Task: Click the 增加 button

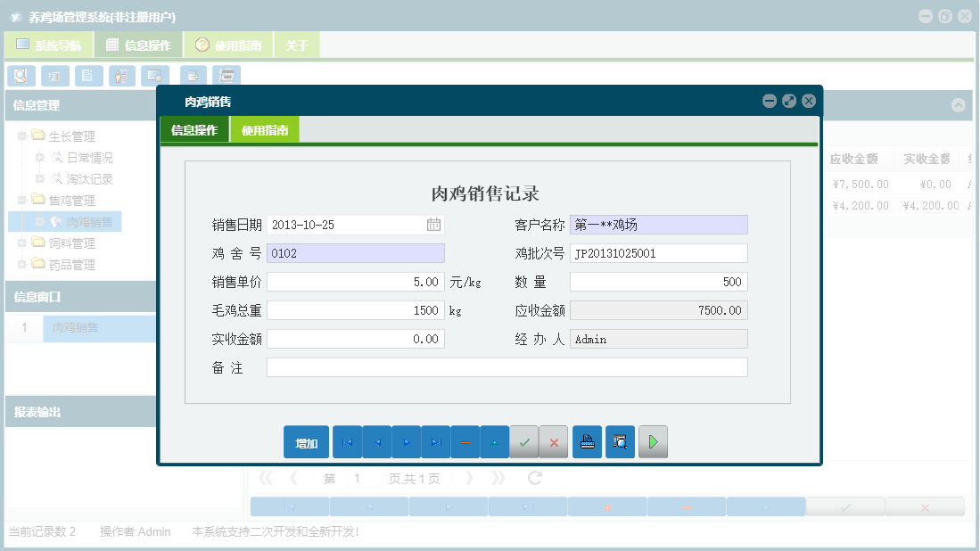Action: [306, 443]
